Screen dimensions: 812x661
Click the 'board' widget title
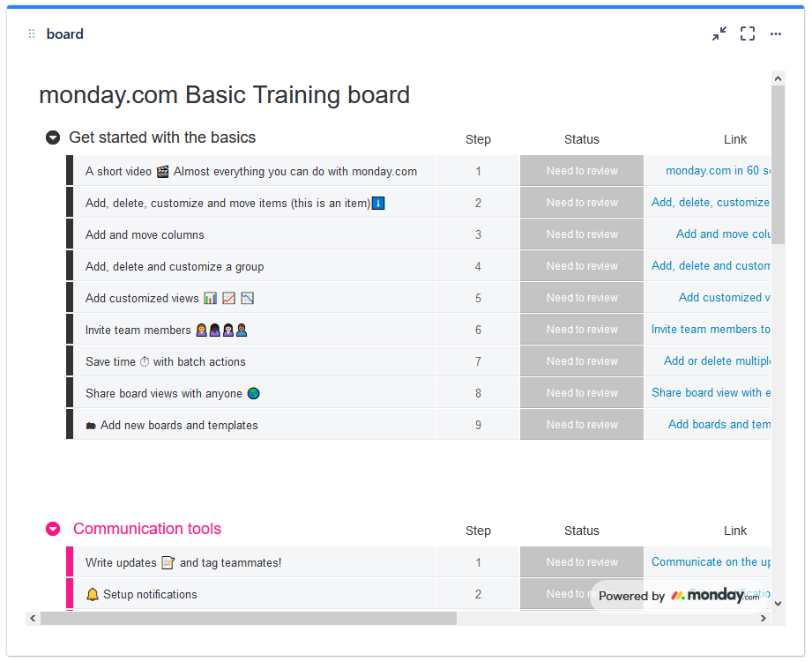[x=64, y=34]
